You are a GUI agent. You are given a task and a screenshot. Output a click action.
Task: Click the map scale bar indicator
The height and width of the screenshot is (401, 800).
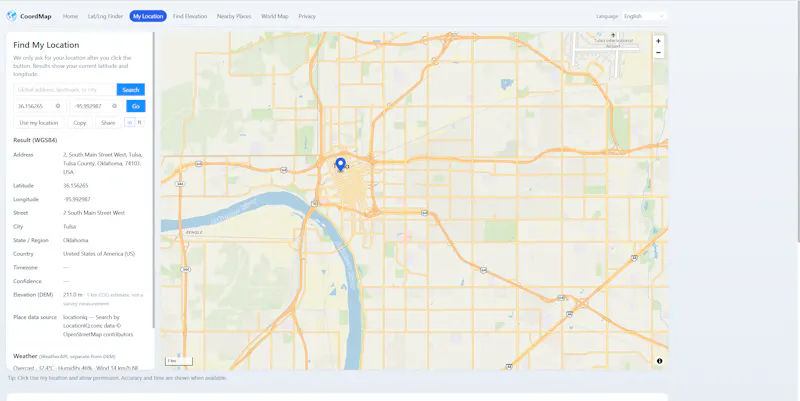coord(179,361)
